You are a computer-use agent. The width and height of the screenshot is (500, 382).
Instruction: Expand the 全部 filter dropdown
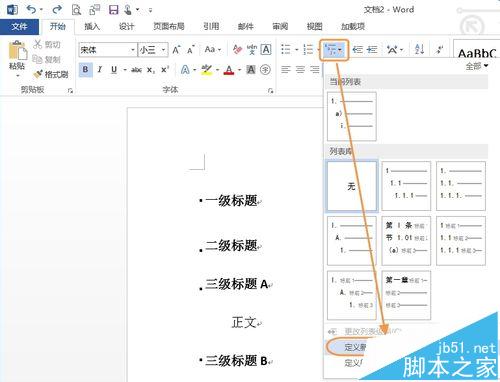pyautogui.click(x=477, y=66)
